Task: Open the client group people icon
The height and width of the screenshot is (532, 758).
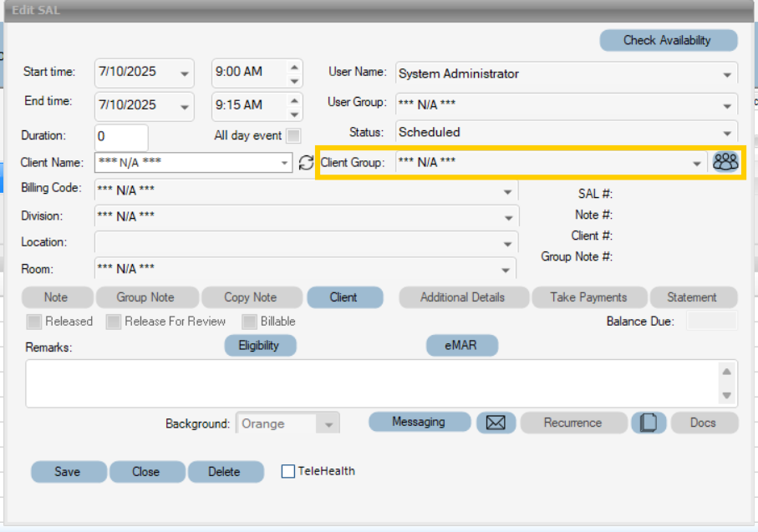Action: pos(726,162)
